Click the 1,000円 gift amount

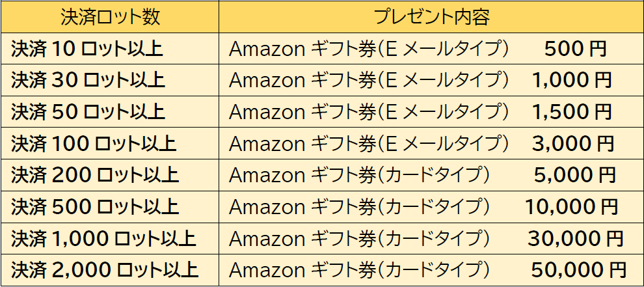(572, 81)
